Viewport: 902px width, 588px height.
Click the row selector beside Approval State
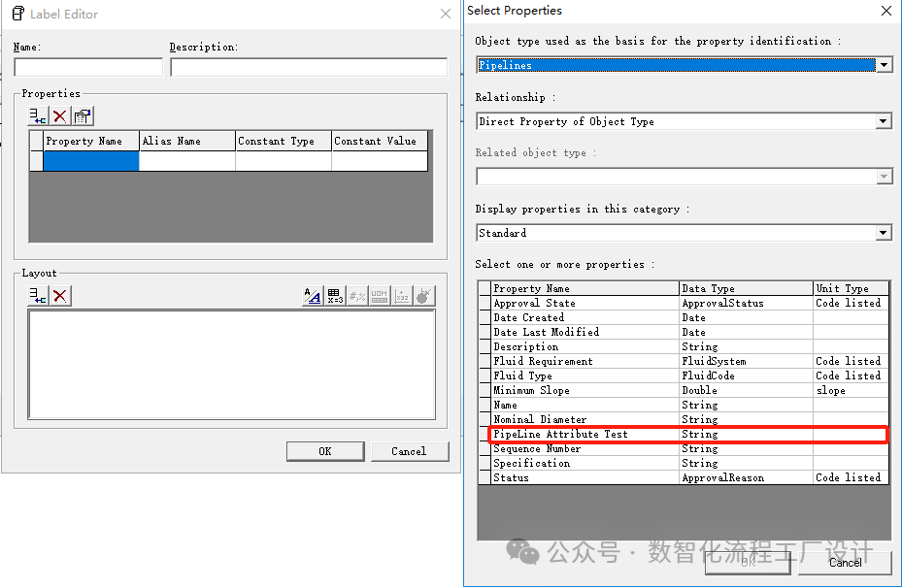click(484, 303)
